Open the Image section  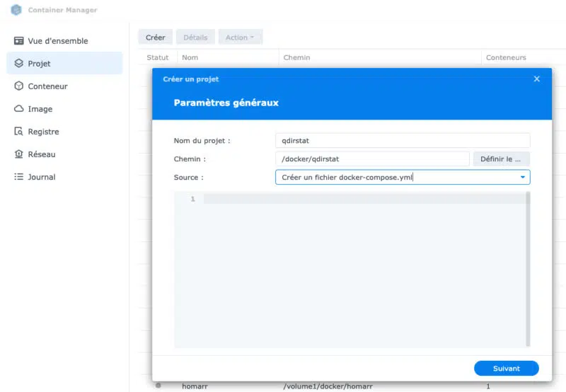point(64,109)
